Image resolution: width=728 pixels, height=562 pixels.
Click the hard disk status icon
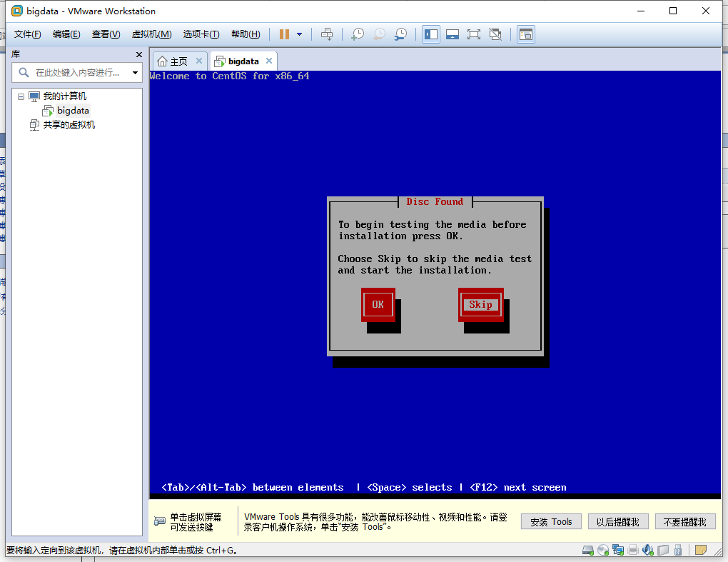[588, 551]
